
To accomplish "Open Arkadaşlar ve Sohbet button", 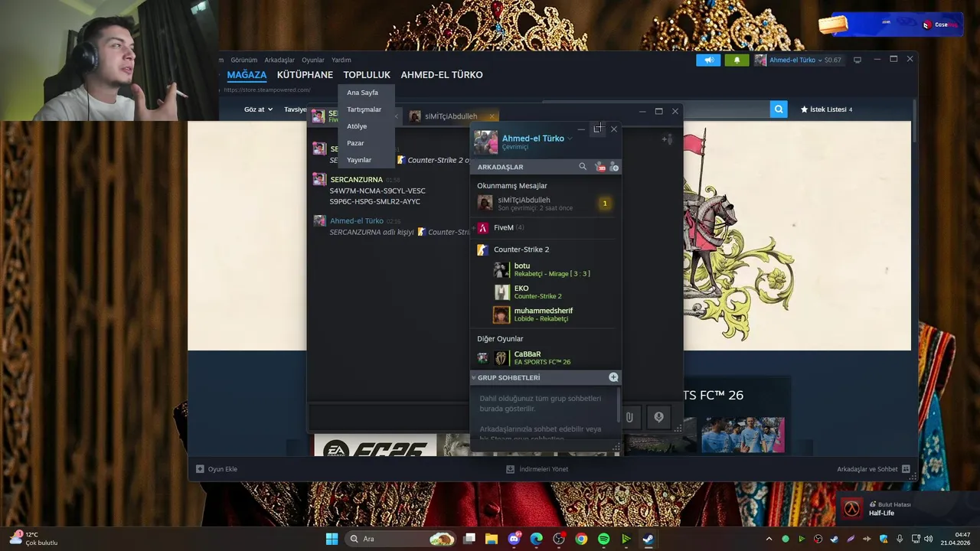I will pyautogui.click(x=874, y=469).
